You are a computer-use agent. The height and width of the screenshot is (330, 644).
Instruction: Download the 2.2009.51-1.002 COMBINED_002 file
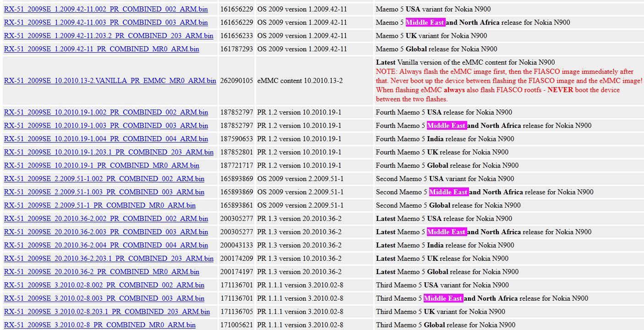[104, 179]
